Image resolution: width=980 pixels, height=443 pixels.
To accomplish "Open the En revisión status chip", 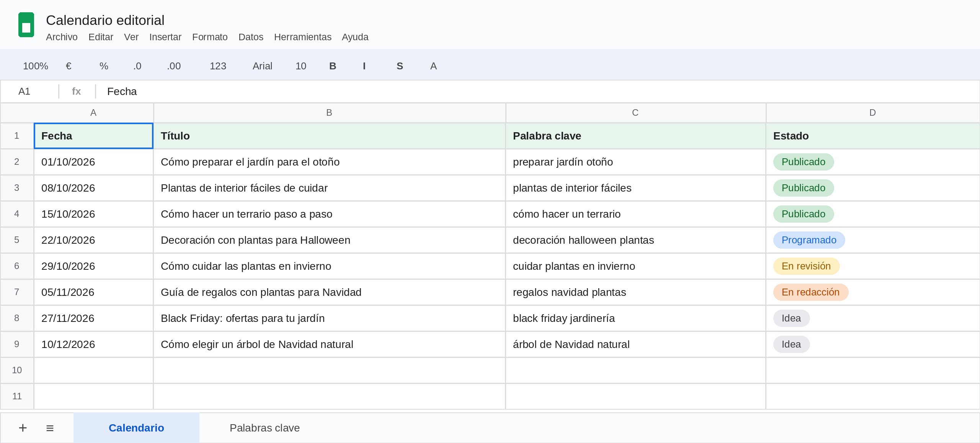I will coord(806,266).
